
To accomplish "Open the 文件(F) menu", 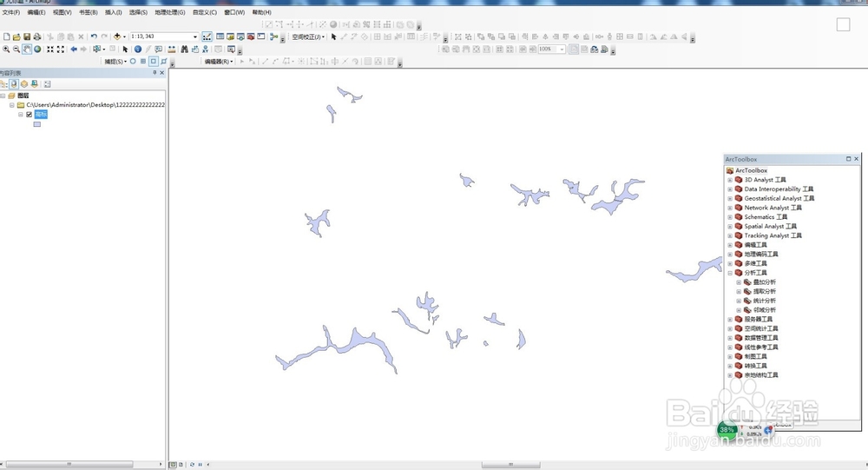I will pos(11,12).
